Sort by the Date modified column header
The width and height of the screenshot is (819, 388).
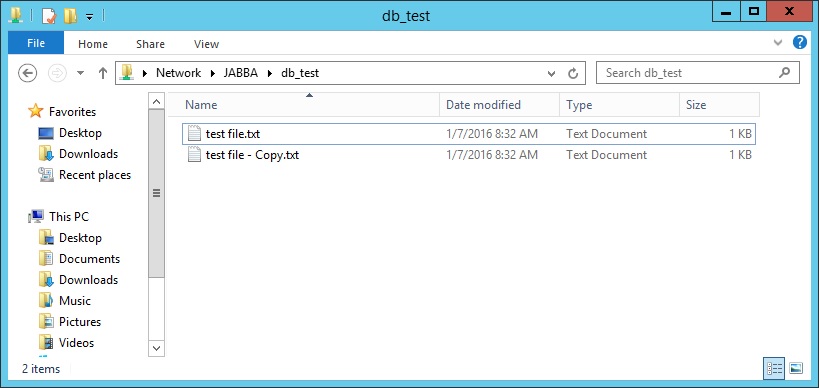(499, 104)
